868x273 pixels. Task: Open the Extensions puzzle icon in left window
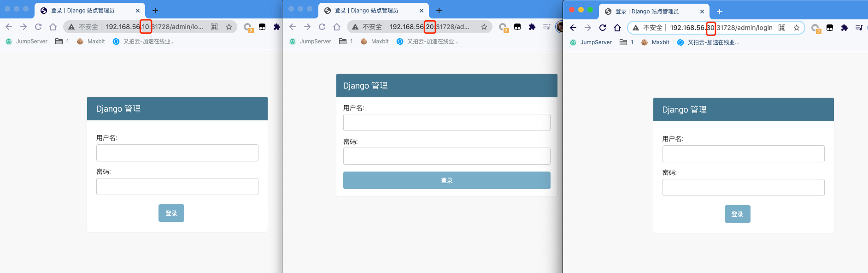[276, 27]
